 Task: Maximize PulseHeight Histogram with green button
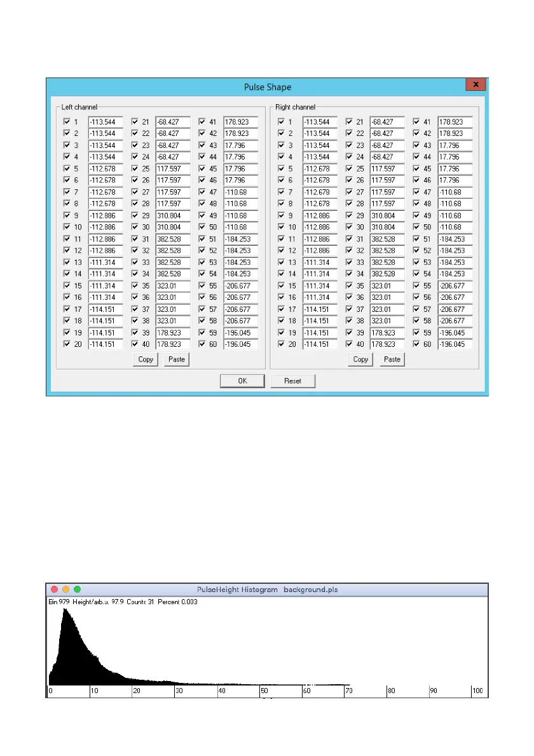coord(77,589)
